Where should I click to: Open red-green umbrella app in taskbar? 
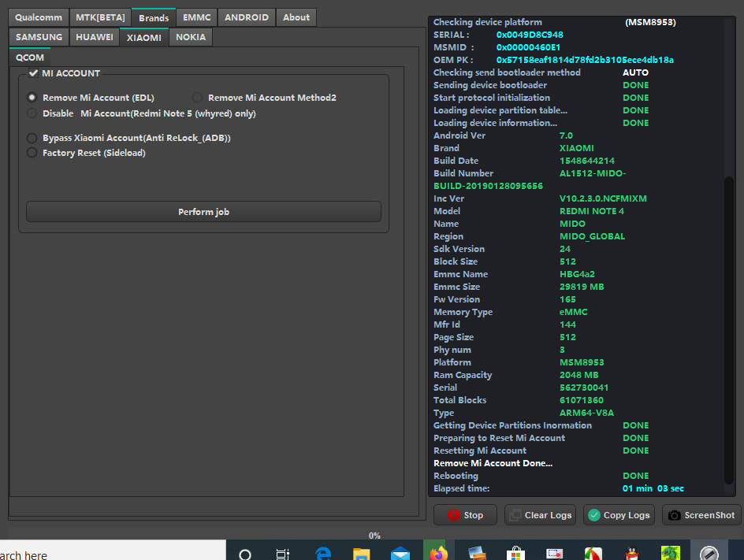[593, 554]
